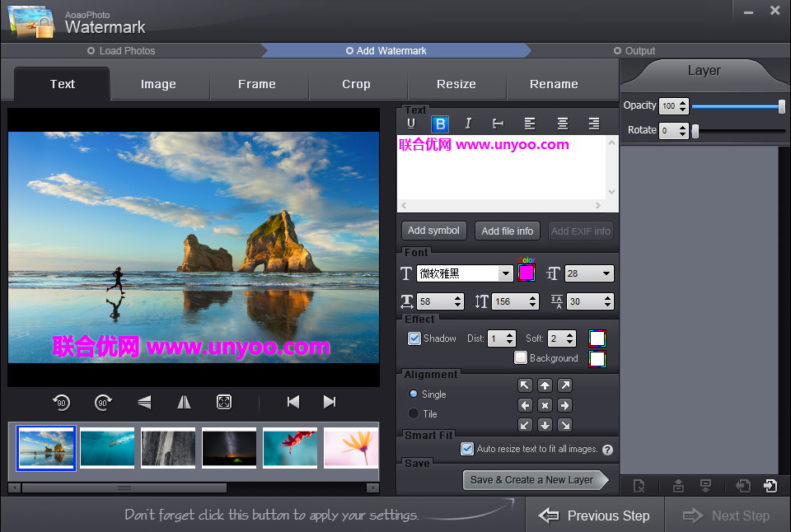Rotate photo 90 degrees counterclockwise
Viewport: 791px width, 532px height.
(x=61, y=402)
